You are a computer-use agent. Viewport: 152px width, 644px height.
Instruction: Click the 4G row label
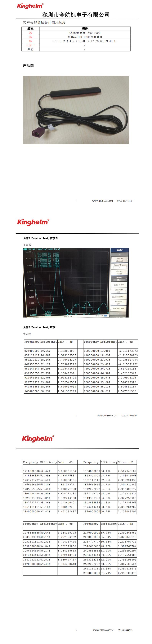(30, 41)
